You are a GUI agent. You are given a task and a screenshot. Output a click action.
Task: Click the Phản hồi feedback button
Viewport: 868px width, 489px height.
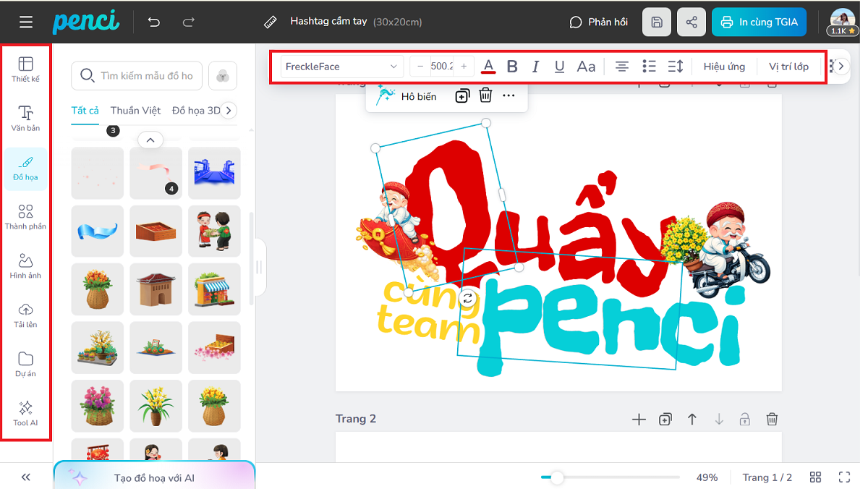598,22
